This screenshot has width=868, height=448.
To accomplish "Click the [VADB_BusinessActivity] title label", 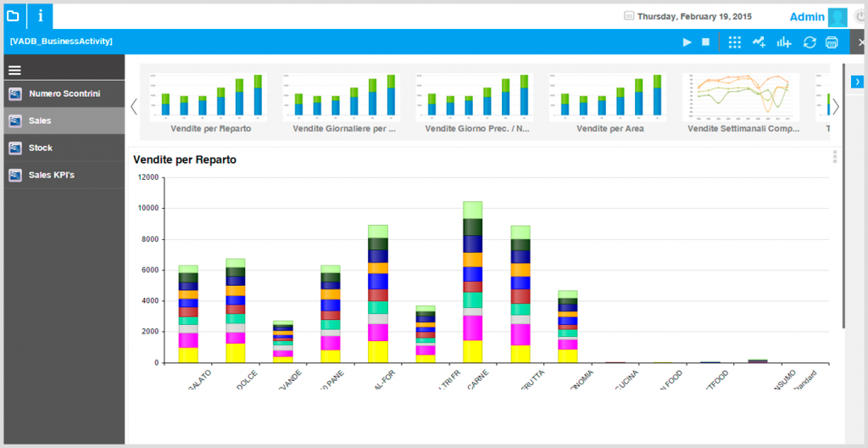I will [61, 42].
